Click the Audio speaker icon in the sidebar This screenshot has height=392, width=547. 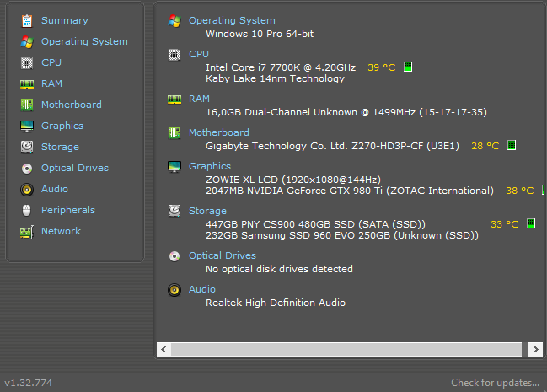(26, 189)
